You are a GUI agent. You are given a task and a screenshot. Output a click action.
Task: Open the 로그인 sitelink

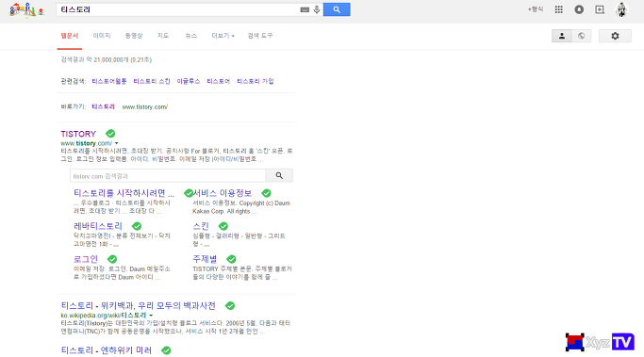click(x=86, y=259)
